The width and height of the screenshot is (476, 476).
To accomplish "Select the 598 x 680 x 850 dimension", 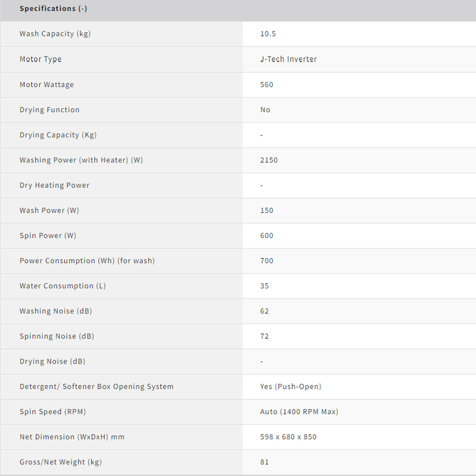I will 288,437.
